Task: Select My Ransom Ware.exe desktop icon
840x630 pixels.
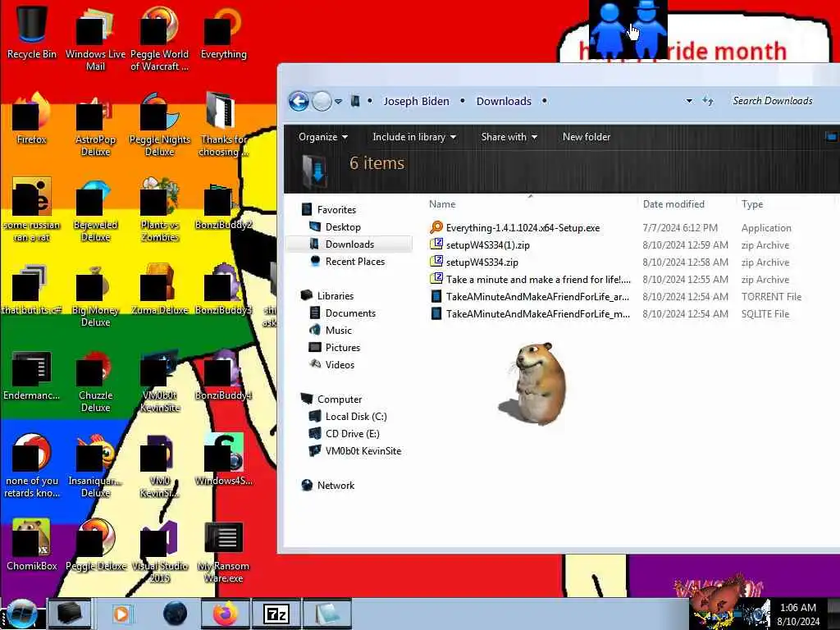Action: 223,552
